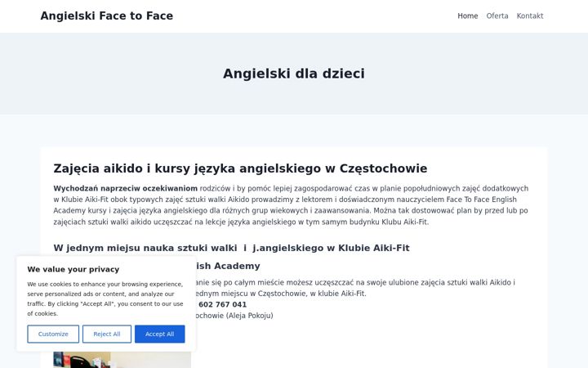588x368 pixels.
Task: Click the We value your privacy heading
Action: [x=73, y=269]
